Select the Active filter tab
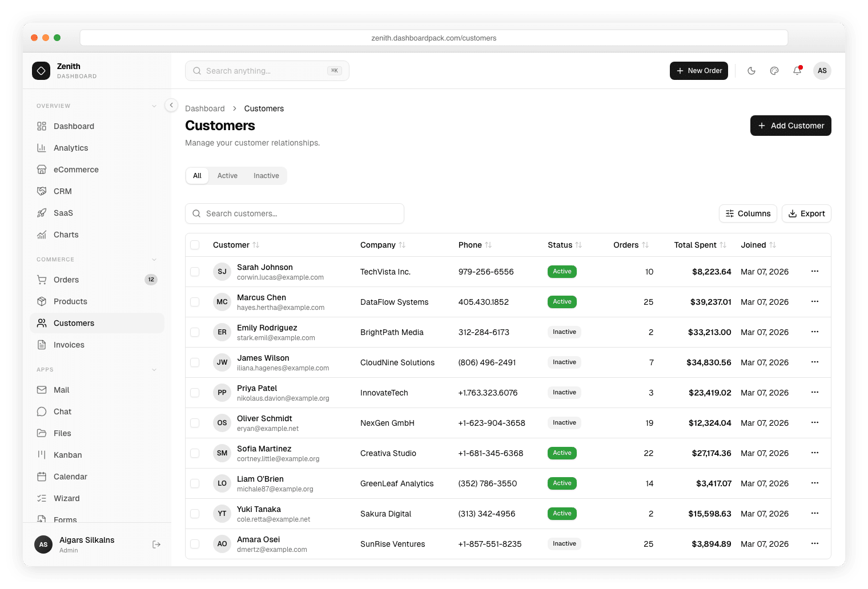 click(227, 176)
